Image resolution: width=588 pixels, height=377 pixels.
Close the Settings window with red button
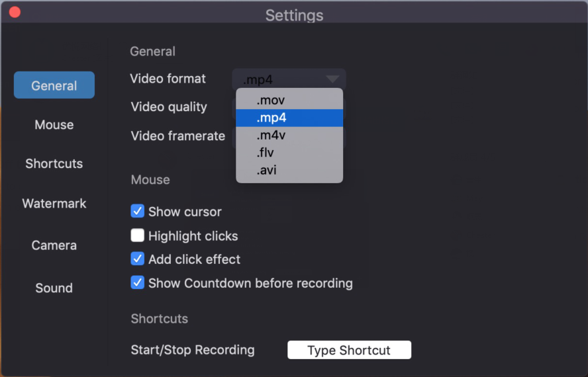coord(14,12)
